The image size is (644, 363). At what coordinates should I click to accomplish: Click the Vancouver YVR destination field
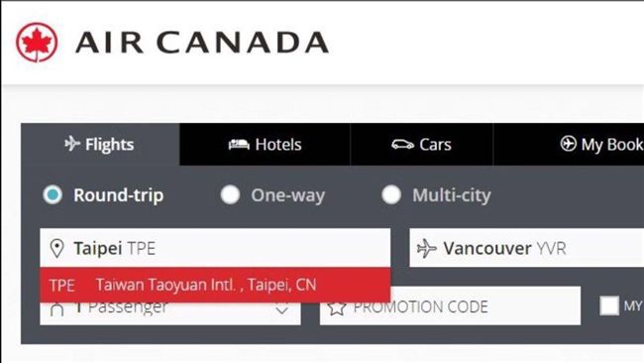pos(526,248)
